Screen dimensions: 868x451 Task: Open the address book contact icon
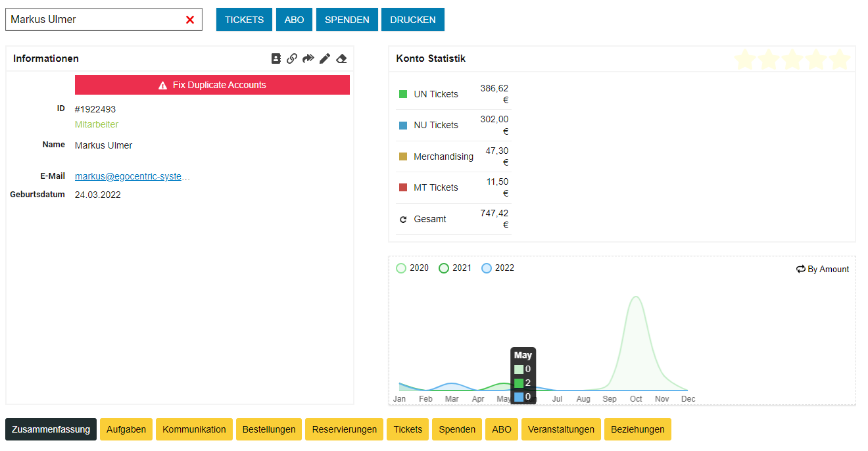276,59
